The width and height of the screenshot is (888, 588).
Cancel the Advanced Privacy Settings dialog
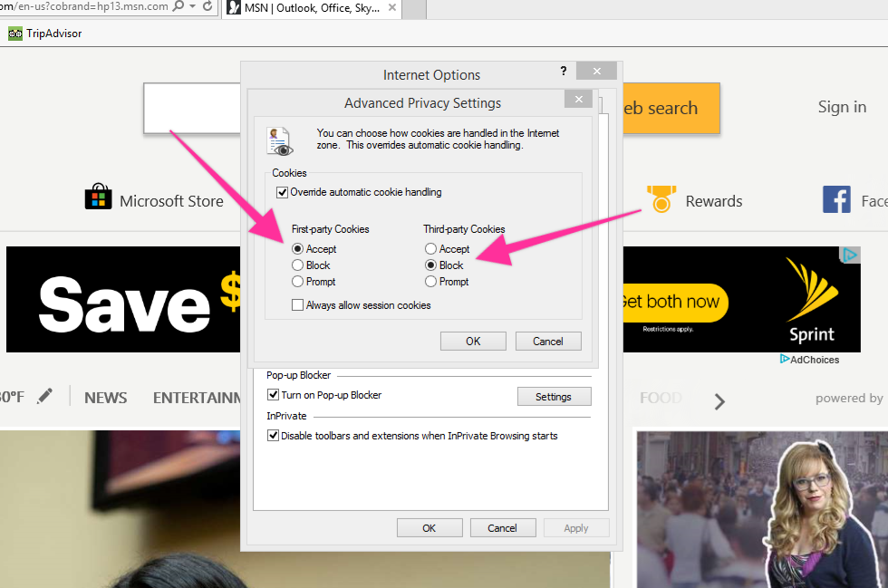pyautogui.click(x=547, y=341)
